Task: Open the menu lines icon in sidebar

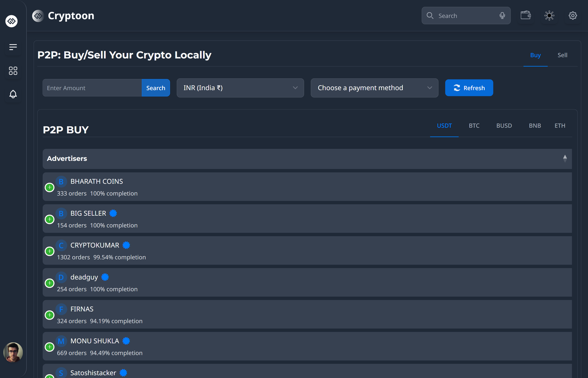Action: (x=13, y=47)
